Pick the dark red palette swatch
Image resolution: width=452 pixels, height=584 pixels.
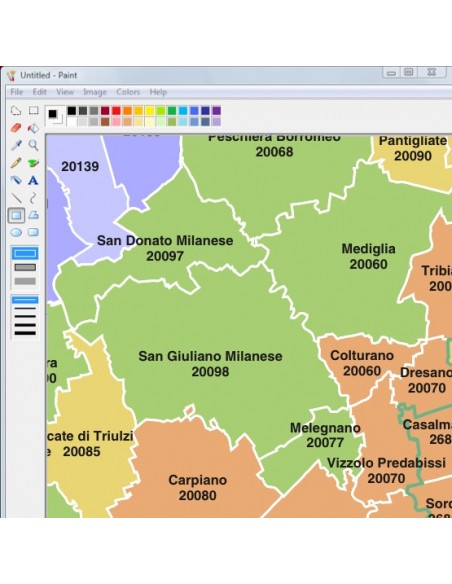pyautogui.click(x=105, y=111)
